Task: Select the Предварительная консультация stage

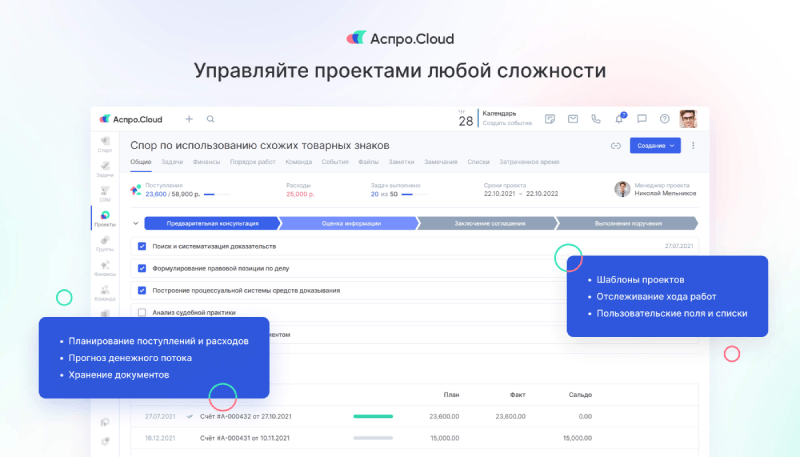Action: click(212, 223)
